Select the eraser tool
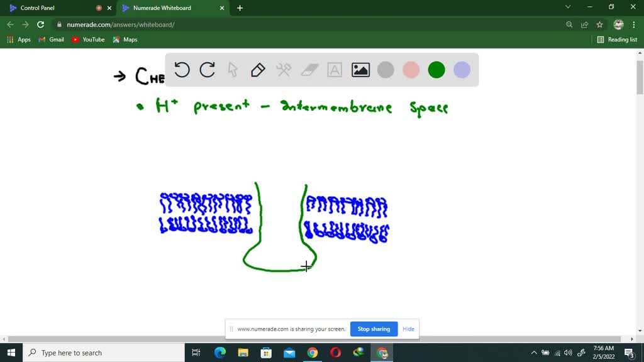The width and height of the screenshot is (644, 362). coord(309,70)
